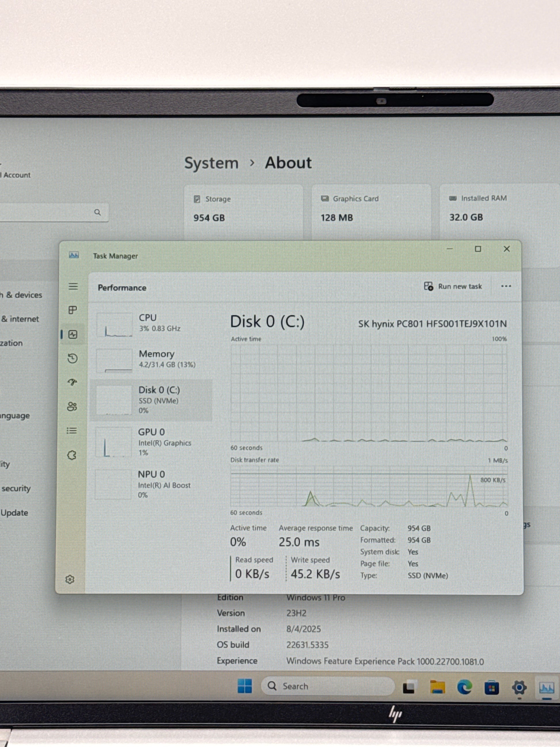This screenshot has height=747, width=560.
Task: Expand the hamburger navigation menu
Action: (73, 286)
